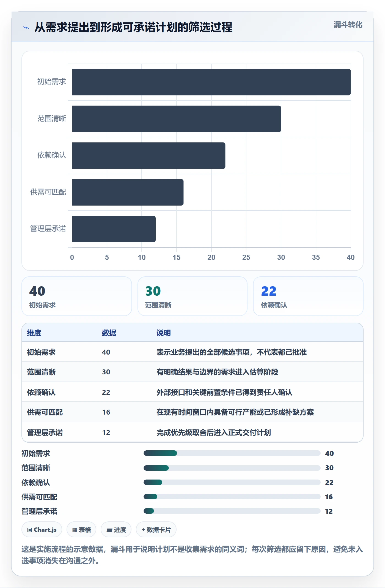This screenshot has height=588, width=385.
Task: Click the 初始需求 progress bar showing 40
Action: click(232, 453)
